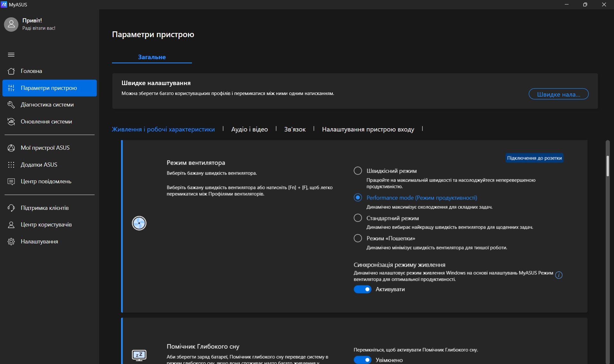
Task: Switch to Аудіо і відео section
Action: click(x=250, y=129)
